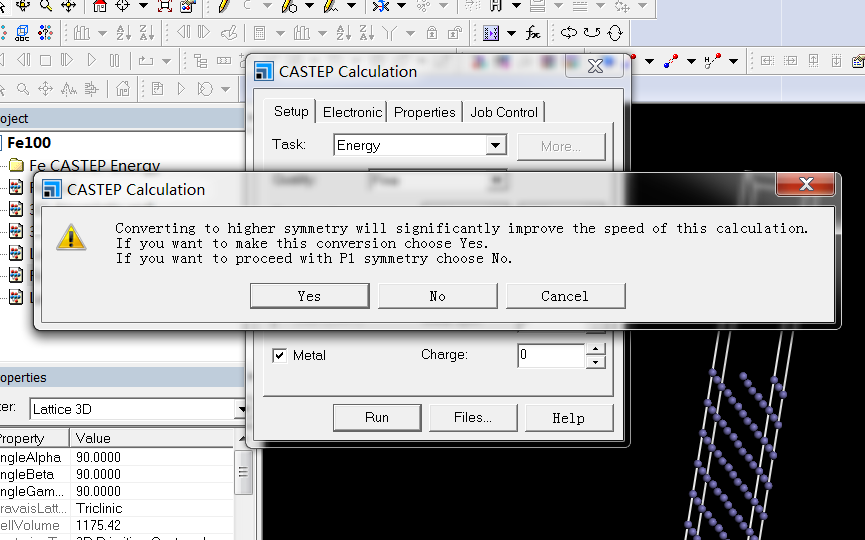The image size is (865, 540).
Task: Toggle the Metal checkbox
Action: click(x=280, y=356)
